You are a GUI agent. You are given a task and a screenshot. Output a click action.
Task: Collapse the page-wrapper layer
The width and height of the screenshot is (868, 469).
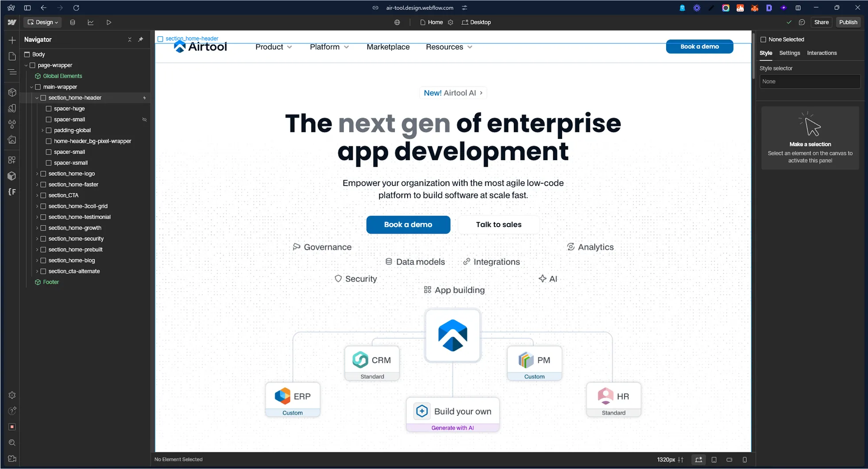point(26,65)
